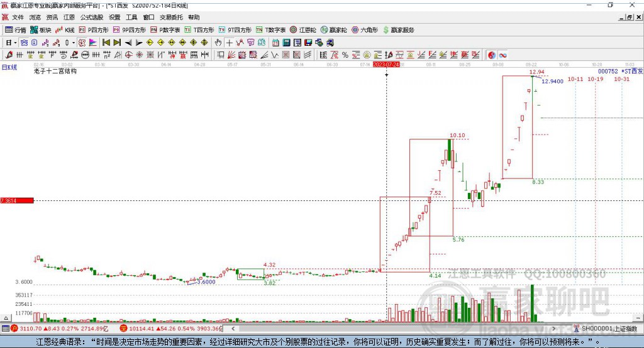Open 赢家服务 dollar-sign service

pos(399,30)
